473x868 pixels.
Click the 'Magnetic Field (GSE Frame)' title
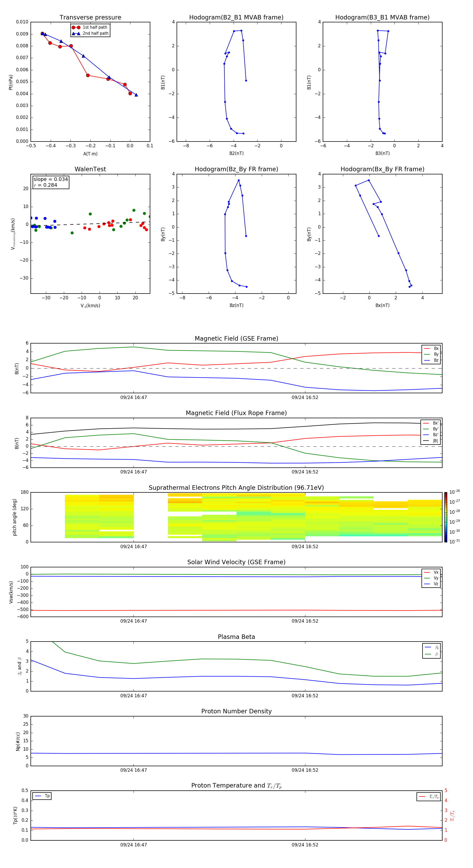(236, 338)
